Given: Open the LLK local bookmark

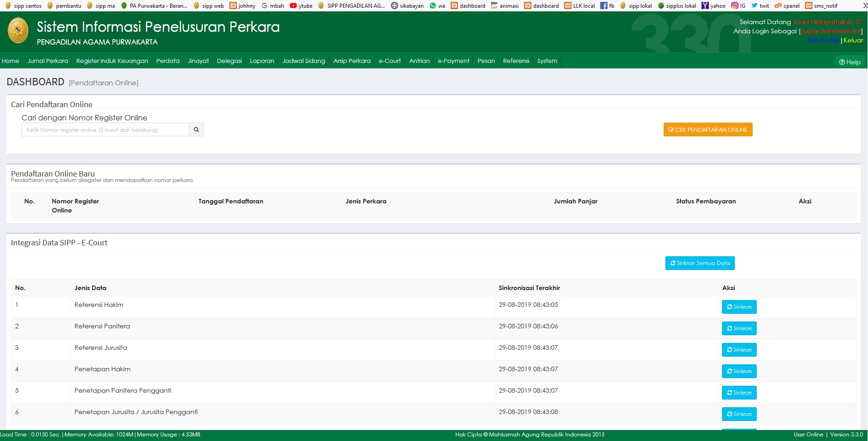Looking at the screenshot, I should 579,5.
